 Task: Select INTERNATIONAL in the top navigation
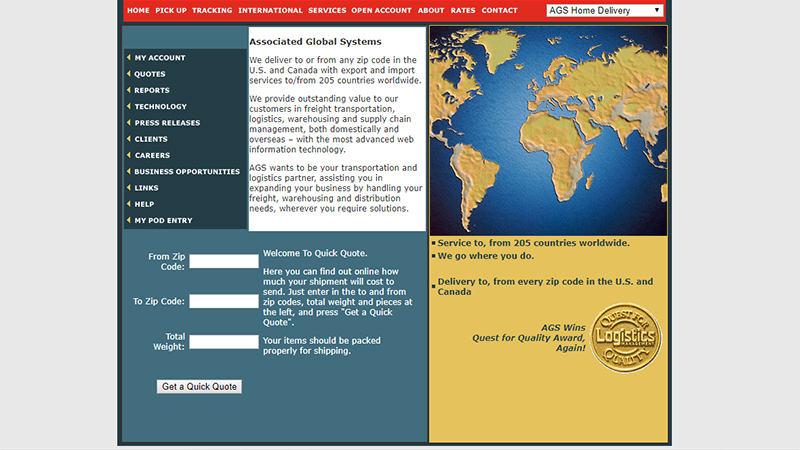(x=270, y=10)
